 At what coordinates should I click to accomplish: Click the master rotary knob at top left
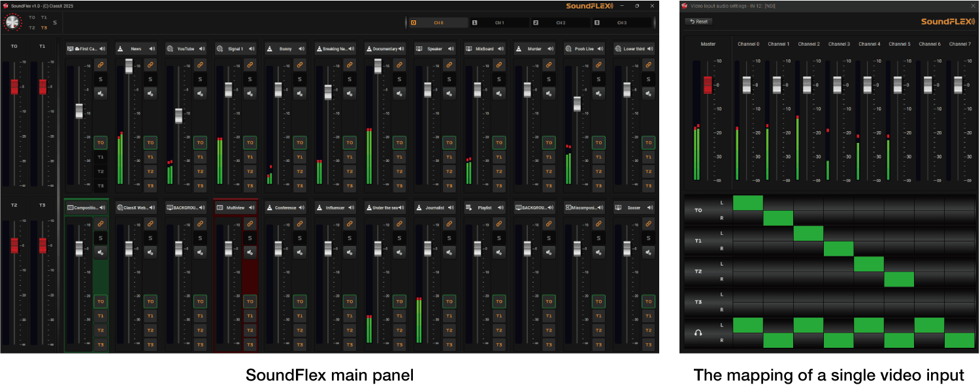(12, 22)
